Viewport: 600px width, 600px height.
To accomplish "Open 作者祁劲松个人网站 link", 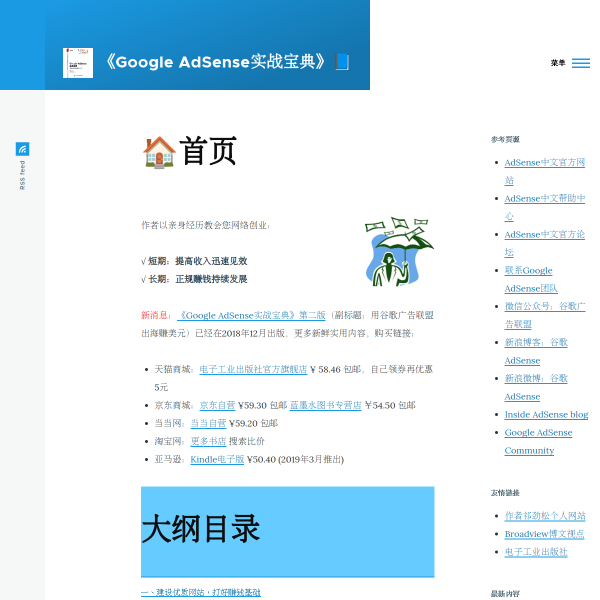I will pyautogui.click(x=545, y=516).
